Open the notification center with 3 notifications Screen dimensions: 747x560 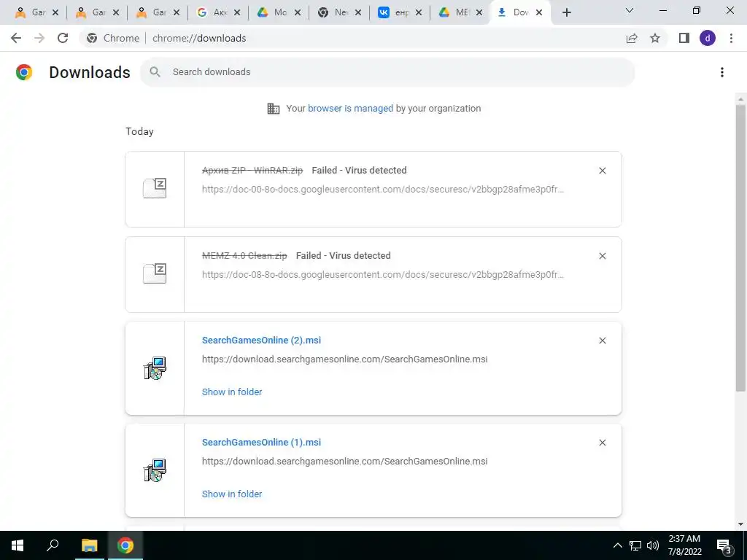pos(724,546)
